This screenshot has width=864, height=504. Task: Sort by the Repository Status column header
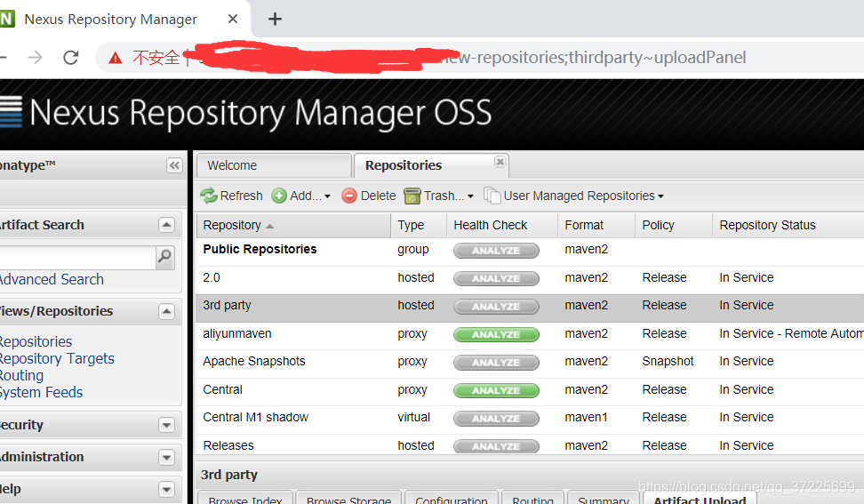pyautogui.click(x=788, y=225)
